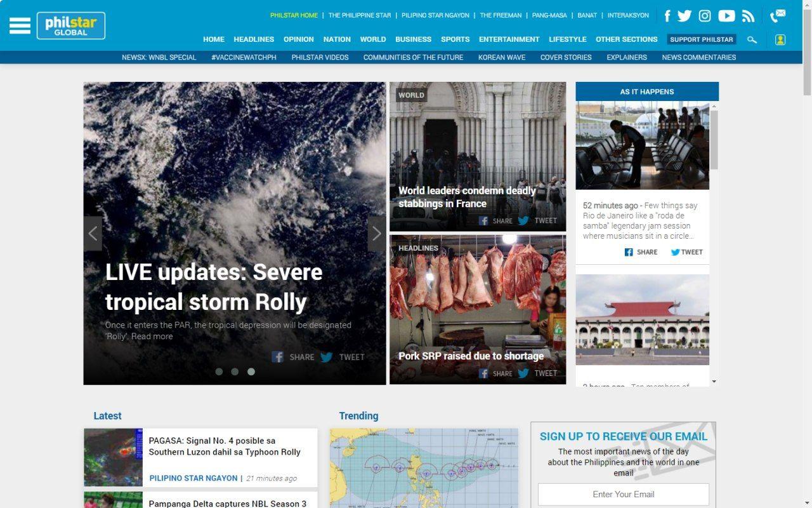Open Philstar's Facebook page icon in header

(x=667, y=16)
